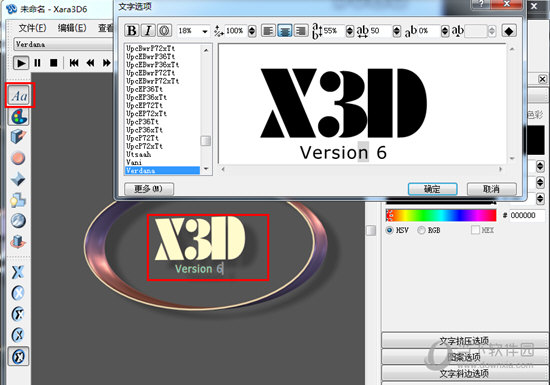Screen dimensions: 550x385
Task: Stop the animation playback
Action: [x=54, y=63]
